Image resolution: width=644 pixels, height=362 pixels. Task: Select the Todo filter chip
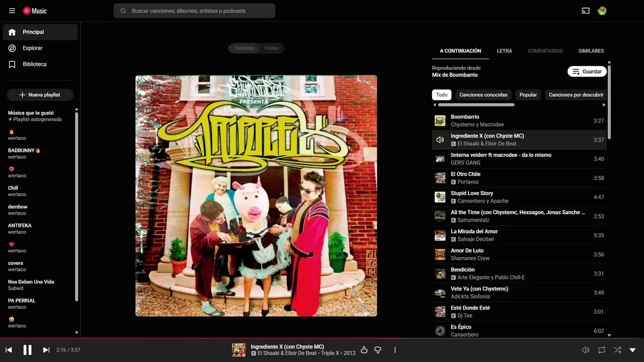click(442, 95)
